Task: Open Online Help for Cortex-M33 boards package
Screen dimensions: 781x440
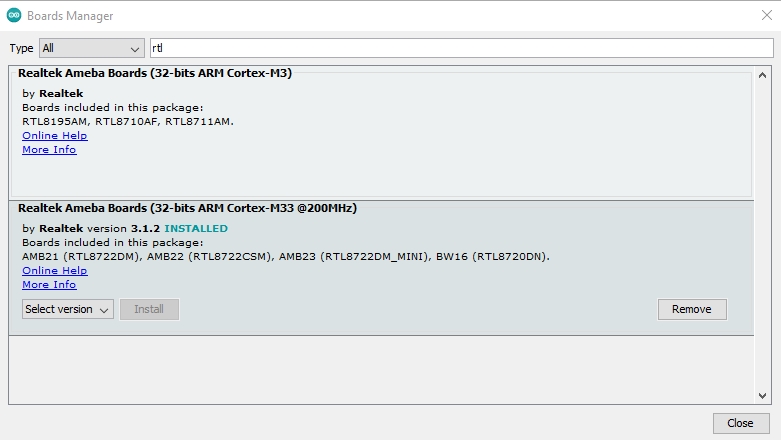Action: [x=55, y=271]
